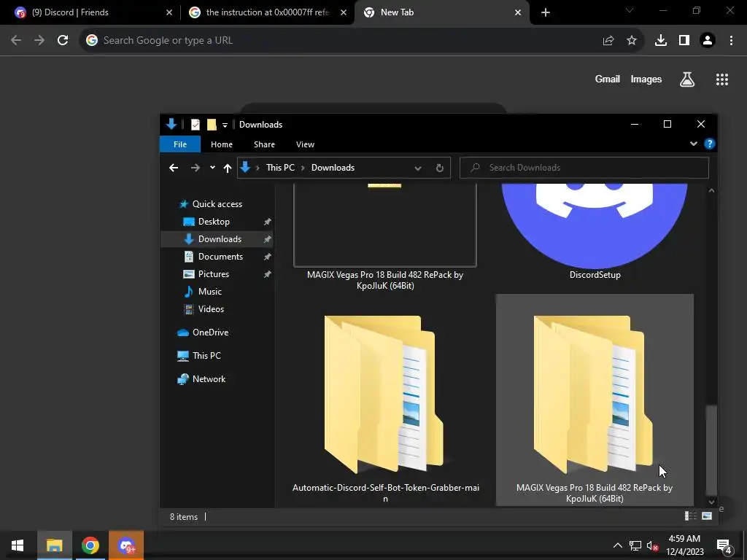747x560 pixels.
Task: Click the Explorer help question mark icon
Action: (709, 144)
